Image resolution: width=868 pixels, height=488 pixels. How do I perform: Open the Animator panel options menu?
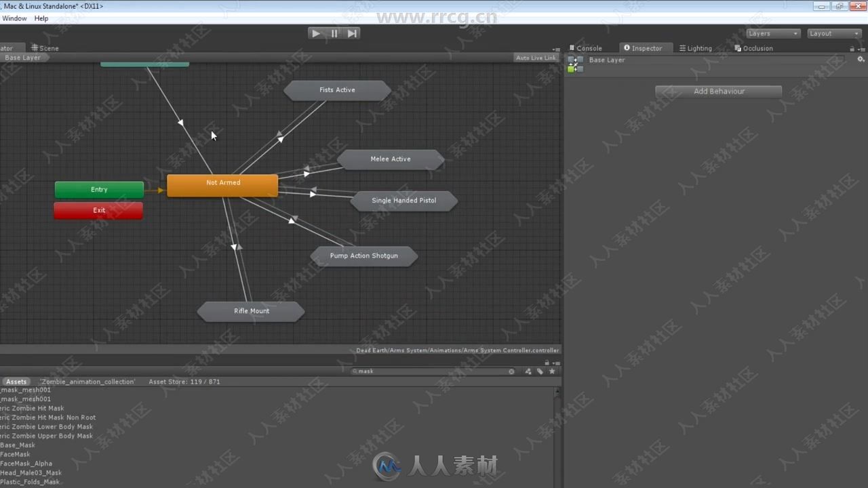click(556, 49)
